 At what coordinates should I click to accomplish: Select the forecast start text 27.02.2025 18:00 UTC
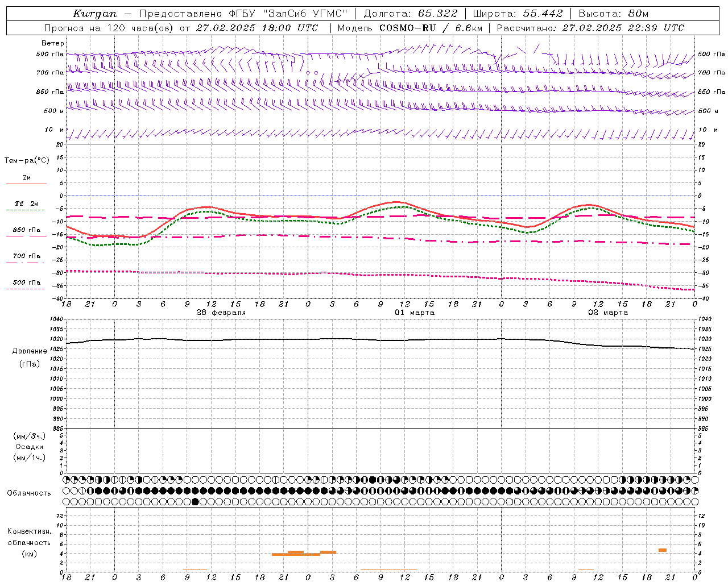(x=257, y=28)
